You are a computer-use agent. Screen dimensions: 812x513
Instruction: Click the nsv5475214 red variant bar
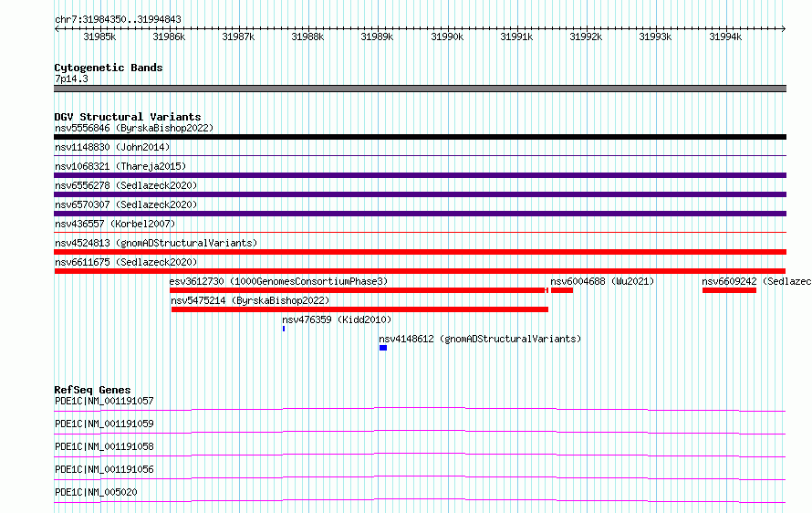point(359,309)
